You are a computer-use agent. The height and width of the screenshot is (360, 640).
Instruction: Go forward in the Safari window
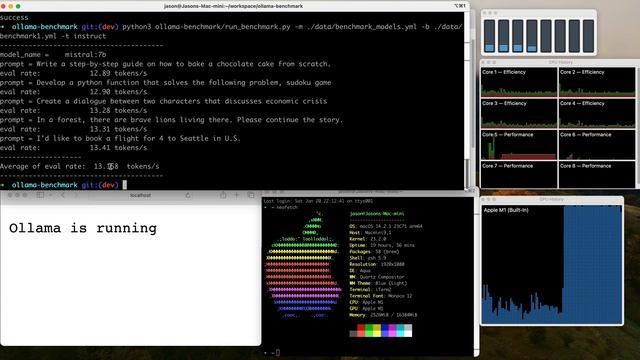76,195
